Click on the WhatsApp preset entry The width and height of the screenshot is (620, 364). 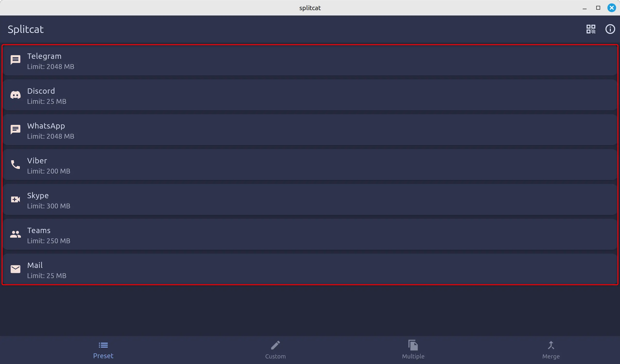tap(310, 130)
